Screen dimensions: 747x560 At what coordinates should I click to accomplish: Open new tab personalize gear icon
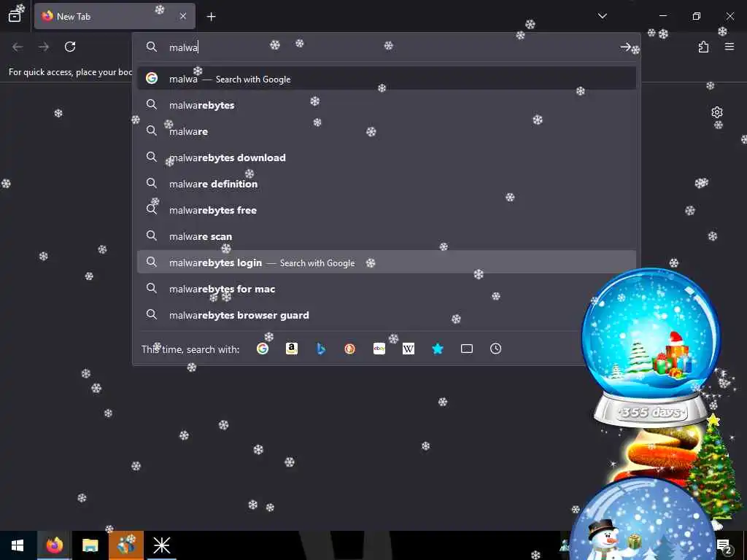[x=716, y=112]
